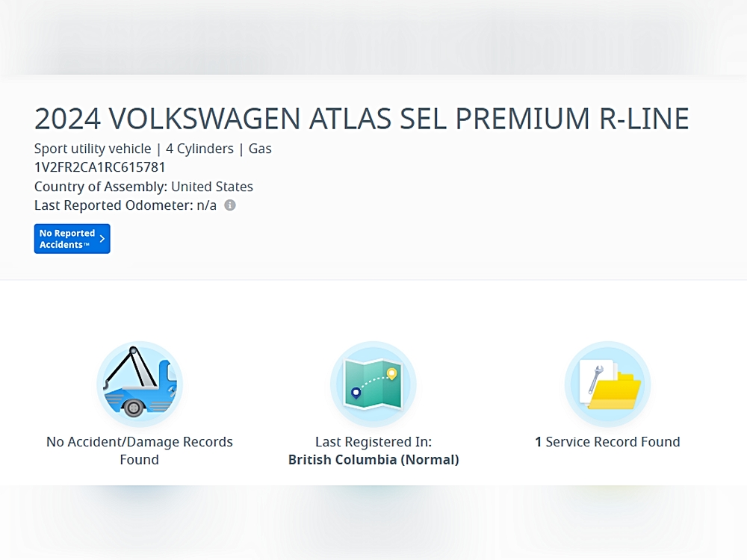Click the service record folder icon
Viewport: 747px width, 560px height.
click(x=607, y=385)
